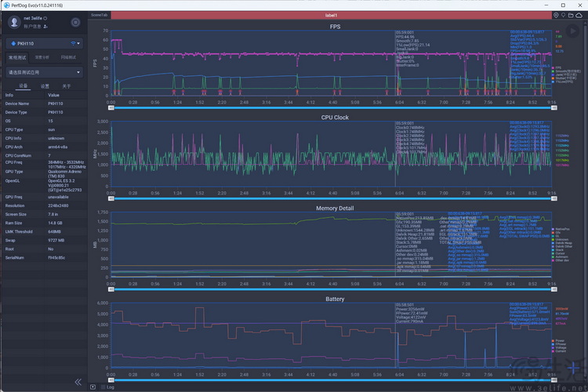588x392 pixels.
Task: Select the Ram Size row
Action: 44,223
